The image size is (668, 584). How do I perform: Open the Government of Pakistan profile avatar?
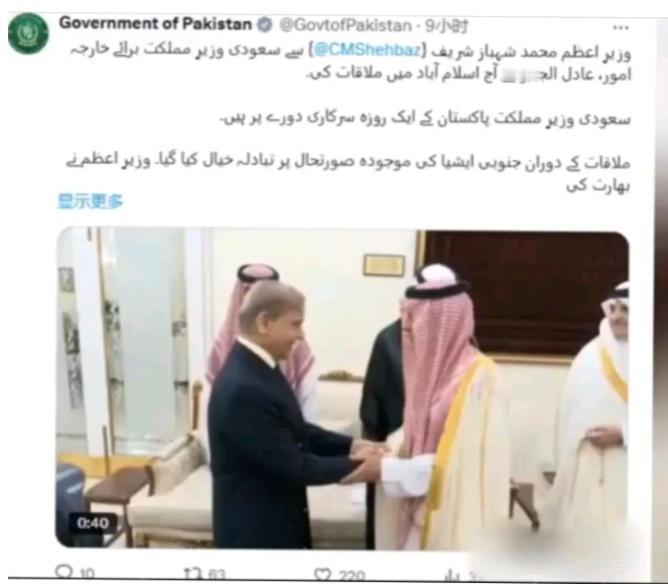[28, 33]
